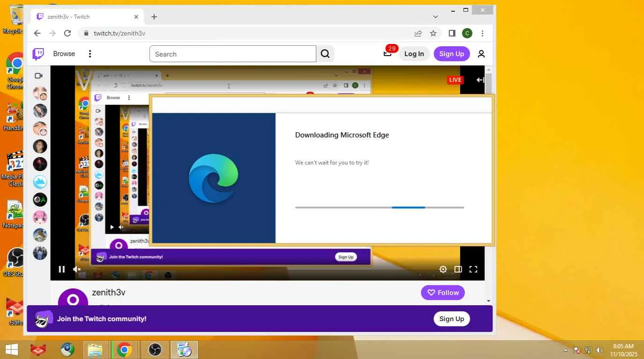Select the zenith3v - Twitch browser tab
The image size is (644, 359).
pyautogui.click(x=88, y=17)
